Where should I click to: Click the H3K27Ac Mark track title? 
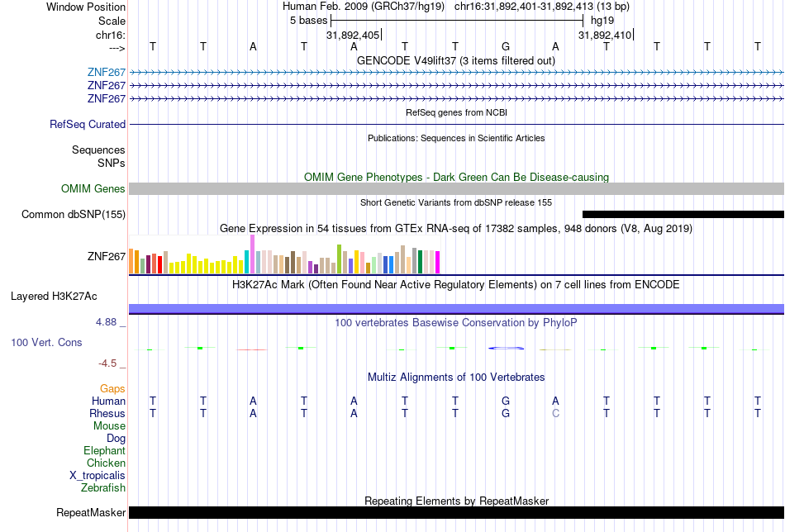[456, 285]
